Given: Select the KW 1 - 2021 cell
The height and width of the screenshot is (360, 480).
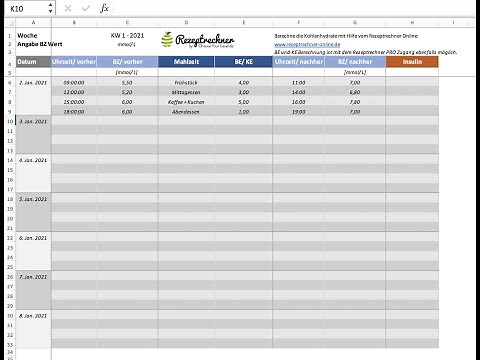Looking at the screenshot, I should (x=127, y=35).
